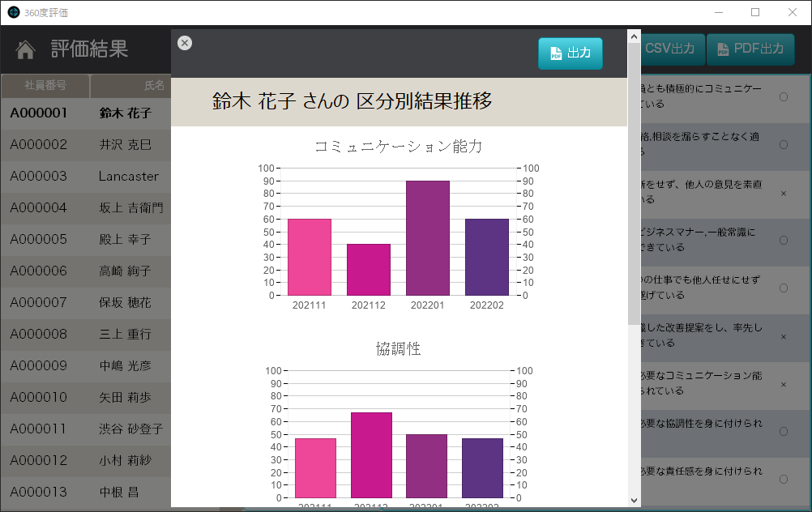Click the popup vertical scrollbar thumb

coord(634,184)
